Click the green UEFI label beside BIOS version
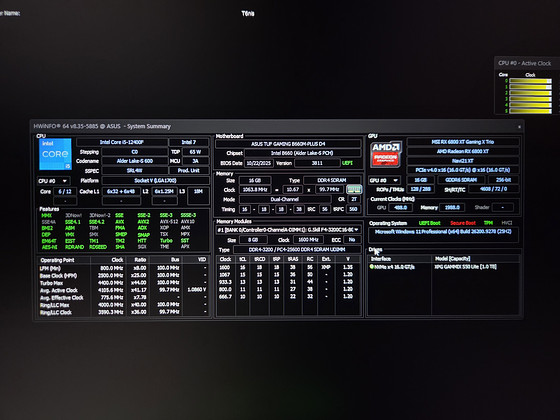Image resolution: width=560 pixels, height=420 pixels. pos(348,163)
